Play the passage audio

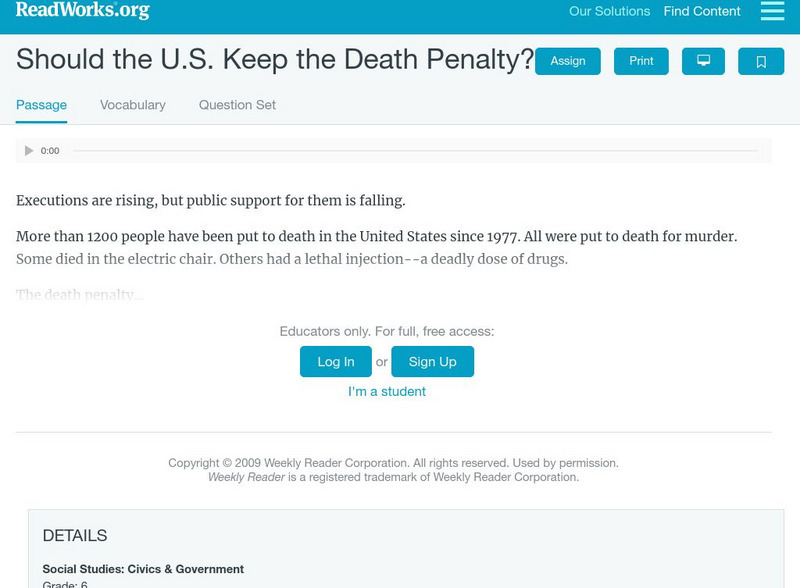coord(29,151)
